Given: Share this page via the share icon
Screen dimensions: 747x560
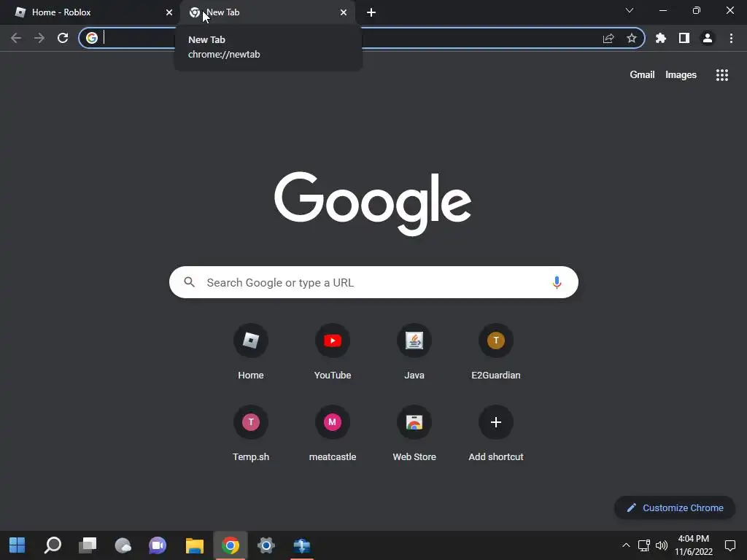Looking at the screenshot, I should coord(608,38).
